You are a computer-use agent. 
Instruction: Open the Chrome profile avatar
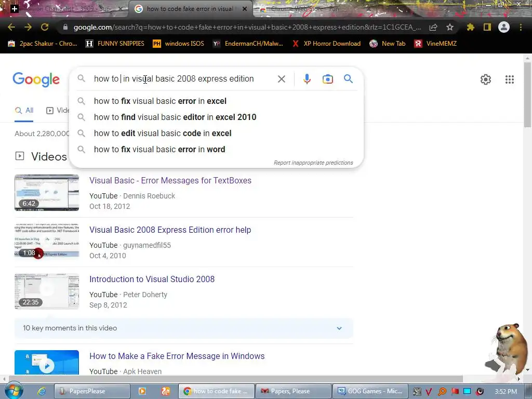(x=504, y=27)
